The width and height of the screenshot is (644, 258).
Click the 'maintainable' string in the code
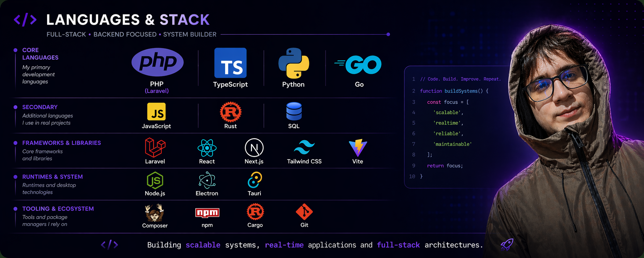click(452, 144)
